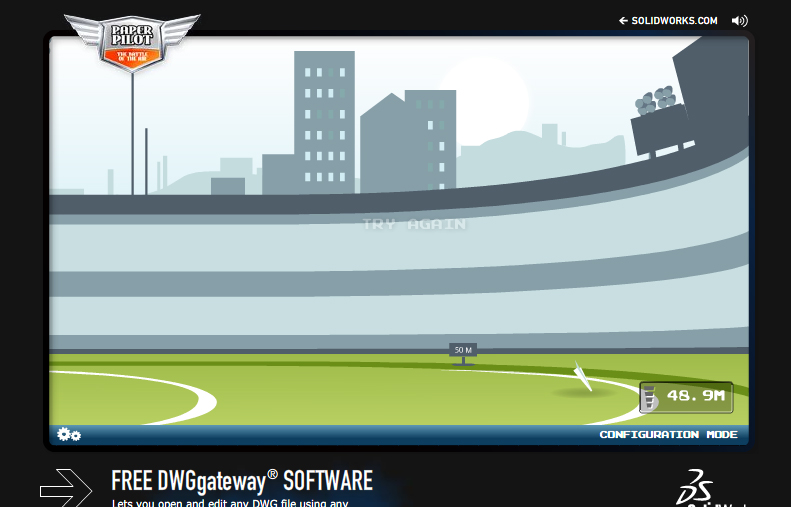
Task: Open FREE DWGgateway SOFTWARE banner headline
Action: 242,481
